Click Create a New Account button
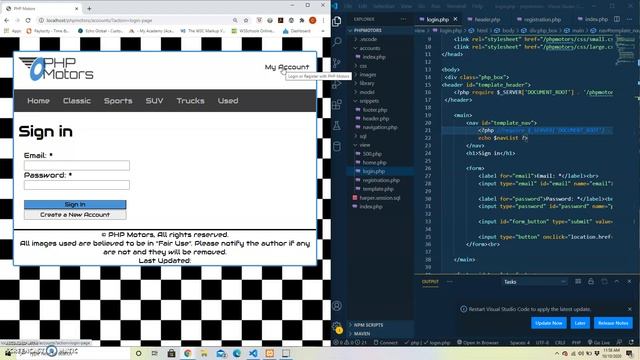The width and height of the screenshot is (640, 360). pos(75,215)
